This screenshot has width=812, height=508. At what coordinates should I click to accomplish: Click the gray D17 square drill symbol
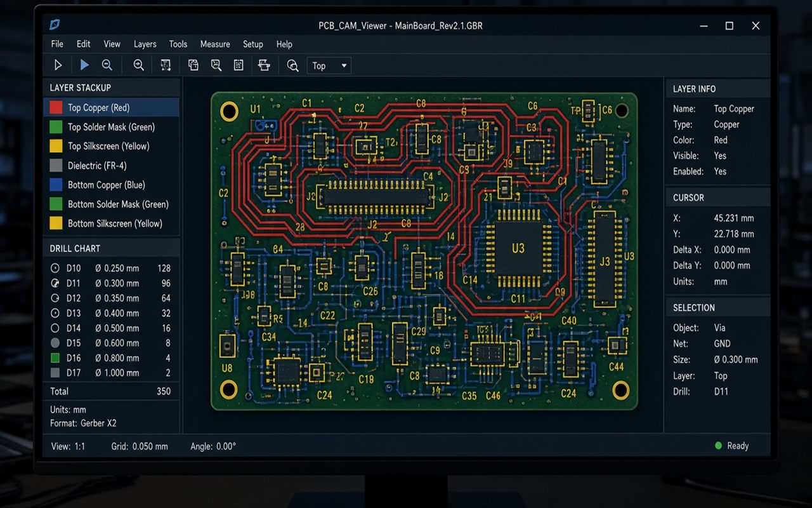point(55,373)
